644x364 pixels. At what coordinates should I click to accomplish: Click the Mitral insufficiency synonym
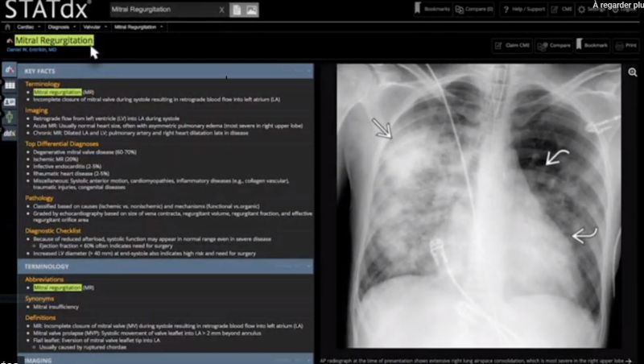[x=56, y=307]
